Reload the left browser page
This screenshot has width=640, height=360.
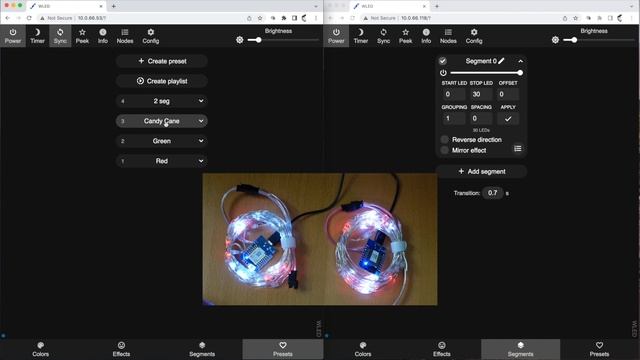point(29,18)
